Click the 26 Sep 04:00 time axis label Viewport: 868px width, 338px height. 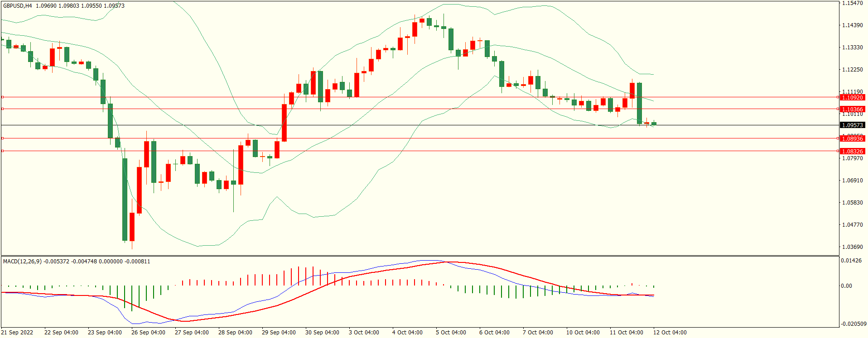pyautogui.click(x=148, y=333)
